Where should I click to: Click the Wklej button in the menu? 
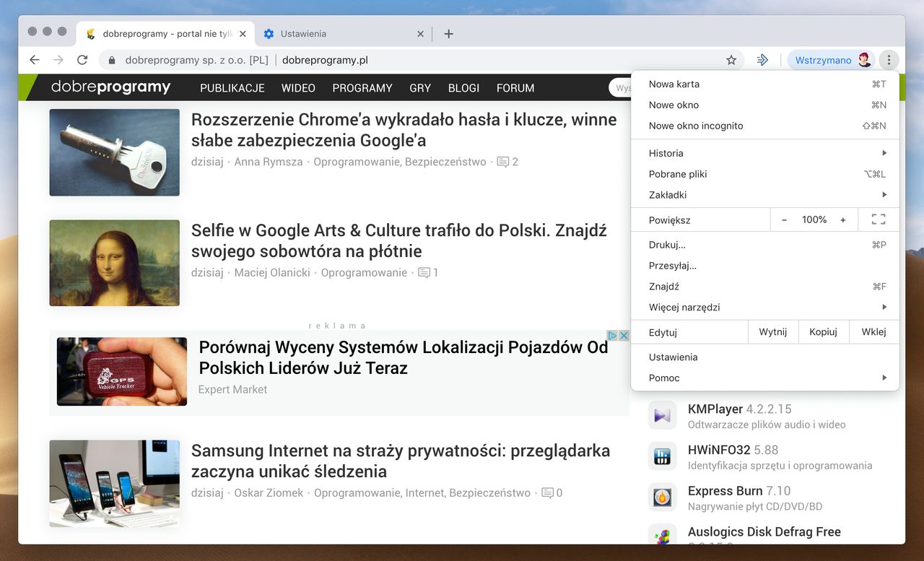873,331
